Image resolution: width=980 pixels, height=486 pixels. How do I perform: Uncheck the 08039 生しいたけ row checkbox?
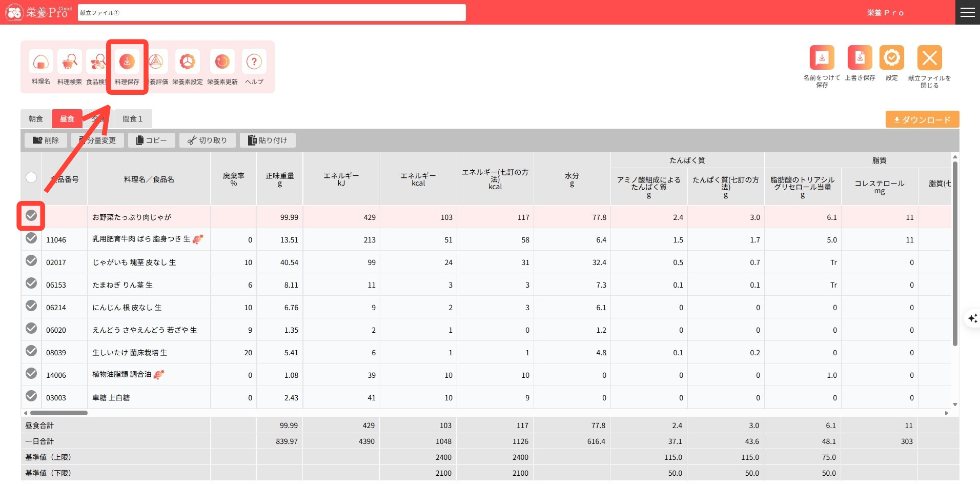(31, 351)
